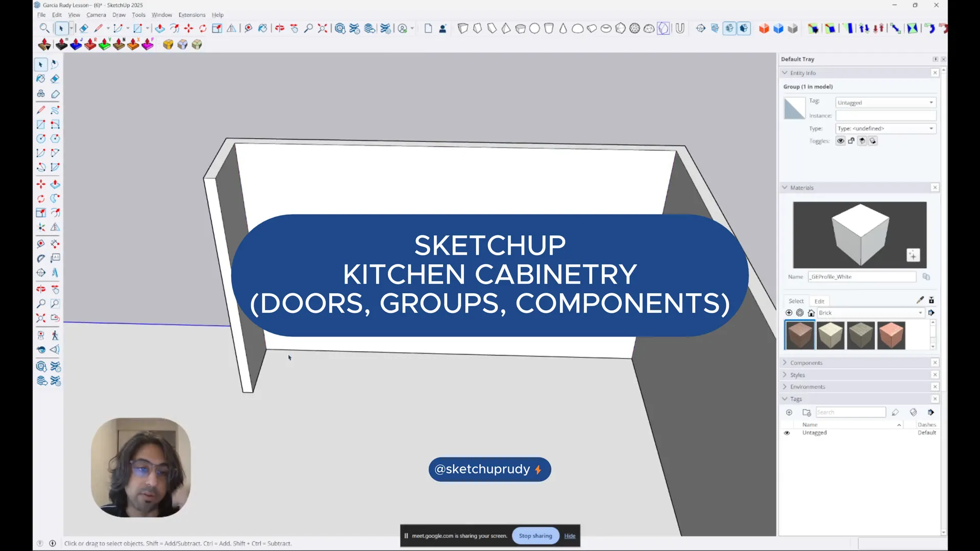Screen dimensions: 980x551
Task: Open the Tag dropdown showing Untagged
Action: click(x=885, y=103)
